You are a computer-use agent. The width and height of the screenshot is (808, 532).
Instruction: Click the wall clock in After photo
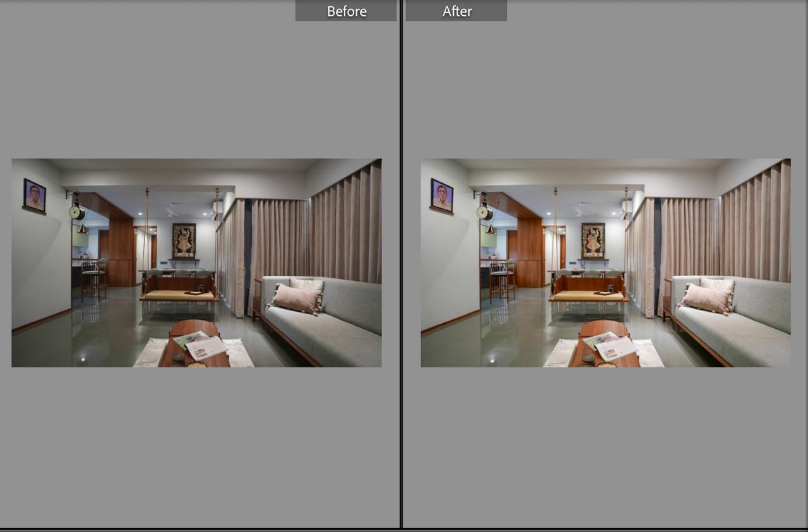pyautogui.click(x=485, y=212)
